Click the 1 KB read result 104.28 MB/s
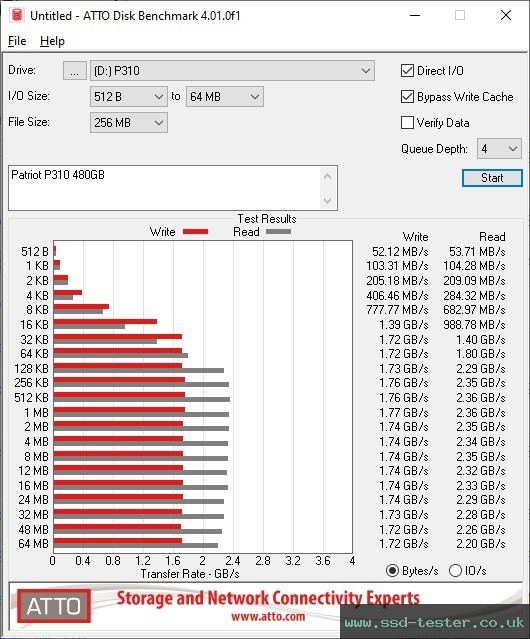The height and width of the screenshot is (639, 530). [x=474, y=266]
